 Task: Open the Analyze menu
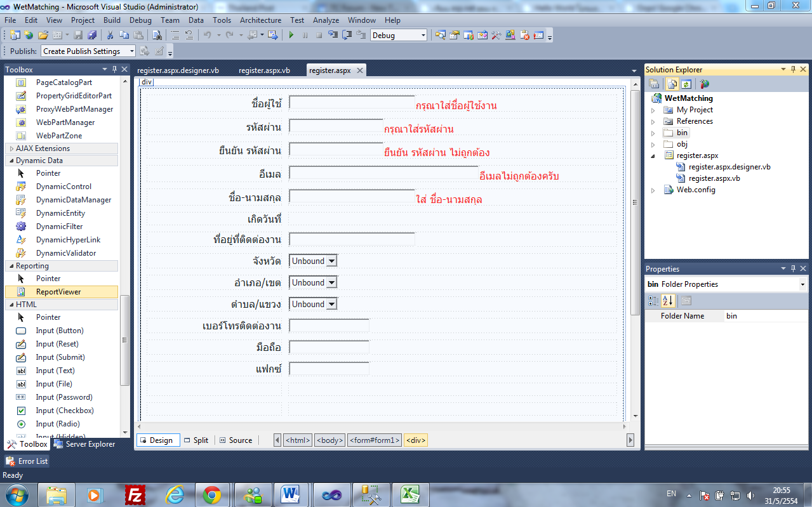[x=326, y=20]
